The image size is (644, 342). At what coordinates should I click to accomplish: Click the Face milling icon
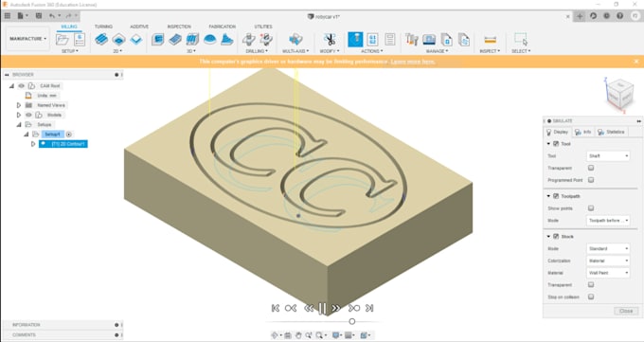click(136, 40)
